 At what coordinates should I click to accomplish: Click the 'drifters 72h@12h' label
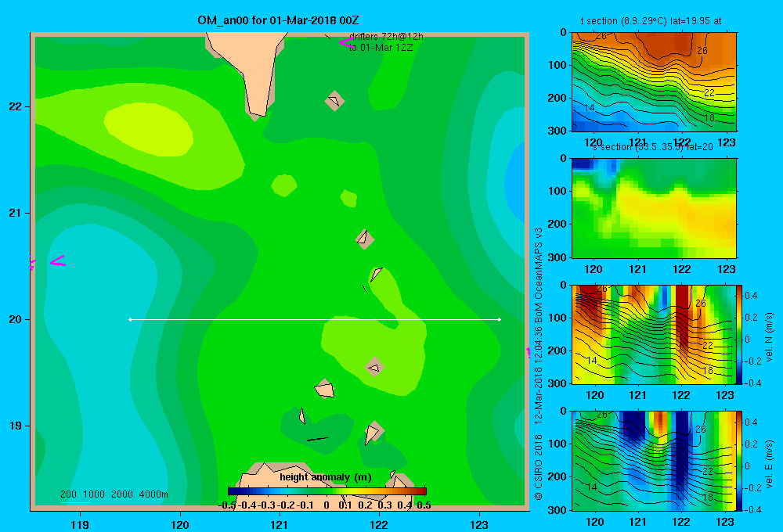(386, 37)
